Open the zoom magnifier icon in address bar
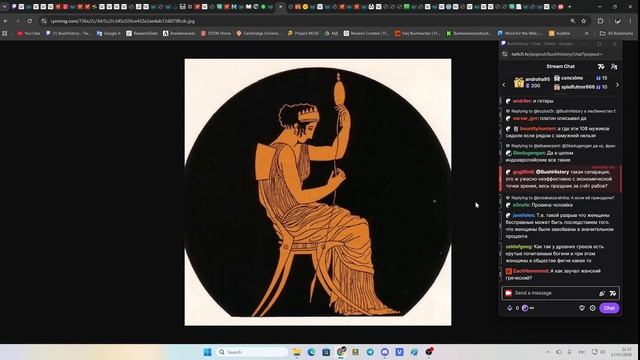This screenshot has height=360, width=640. 573,21
